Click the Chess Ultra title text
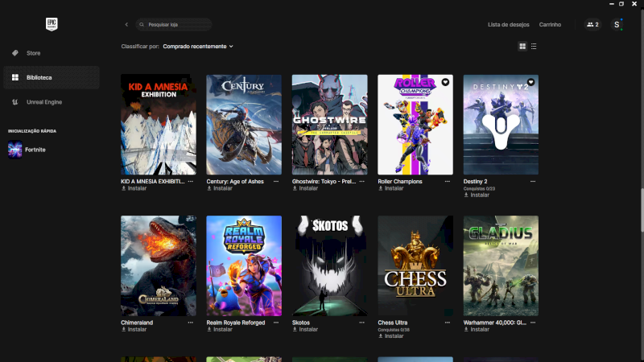The height and width of the screenshot is (362, 644). point(393,323)
